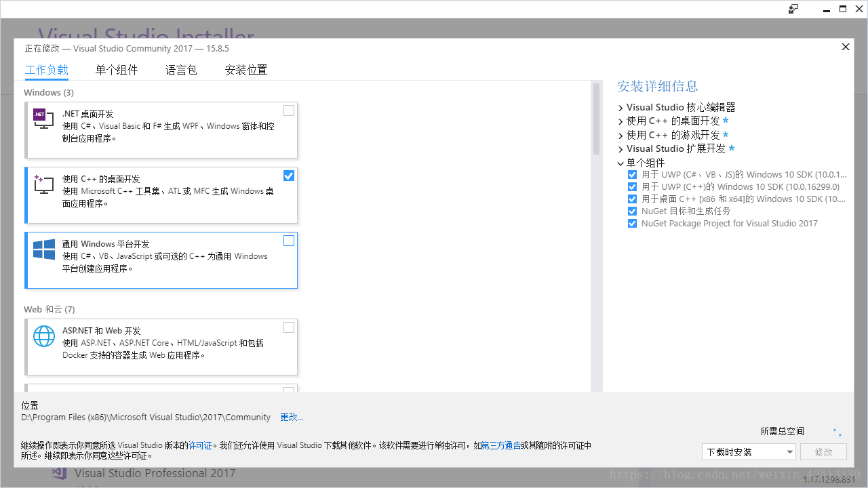Check the .NET 桌面开发 workload checkbox

click(x=289, y=110)
